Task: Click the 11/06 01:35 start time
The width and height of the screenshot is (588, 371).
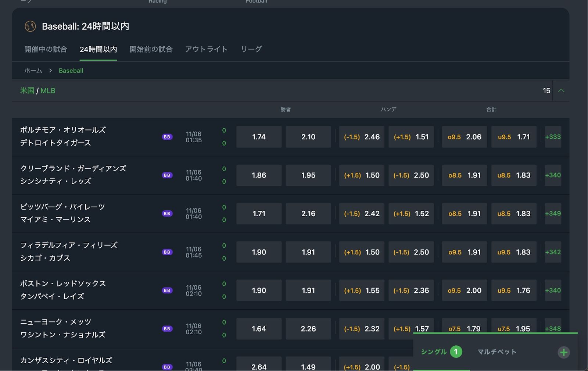Action: [194, 137]
